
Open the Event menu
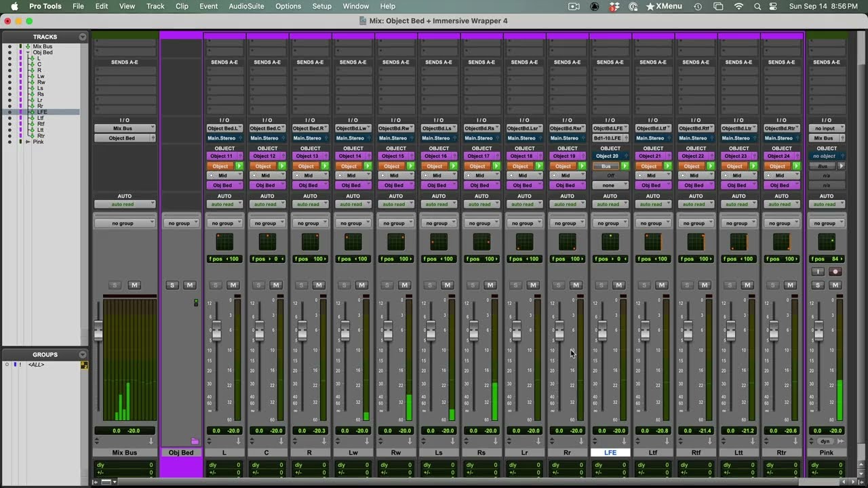pyautogui.click(x=209, y=6)
